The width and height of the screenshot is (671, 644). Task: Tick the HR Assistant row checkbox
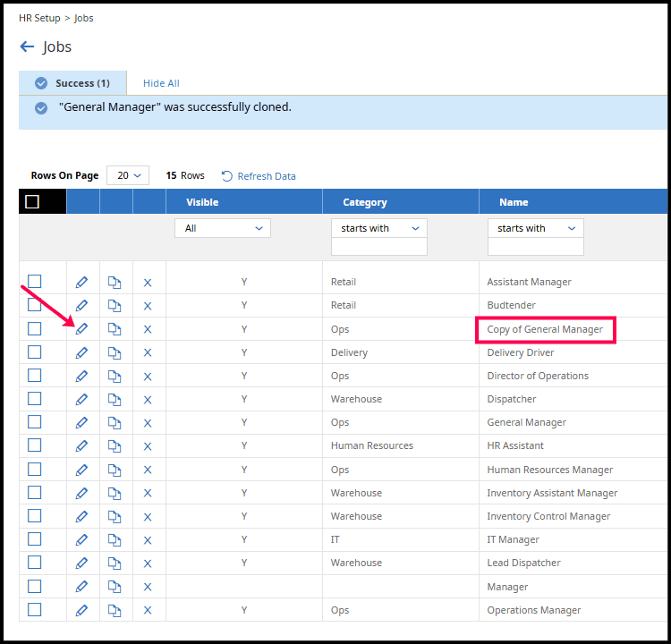34,445
